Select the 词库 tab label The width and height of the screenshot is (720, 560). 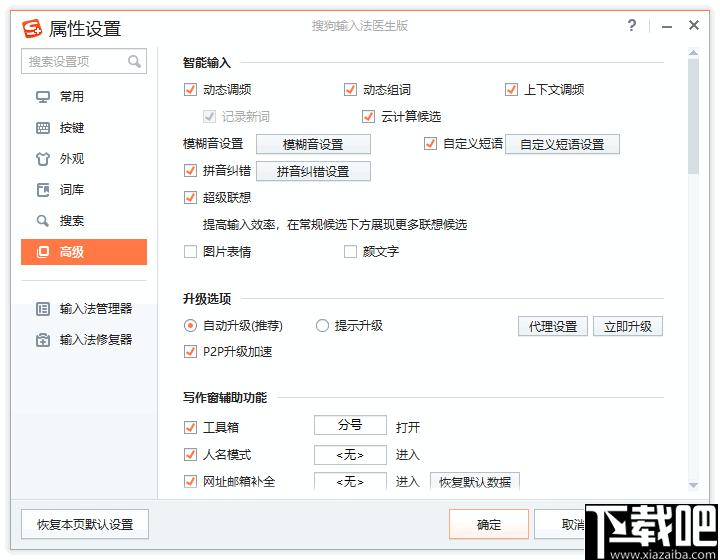click(72, 190)
